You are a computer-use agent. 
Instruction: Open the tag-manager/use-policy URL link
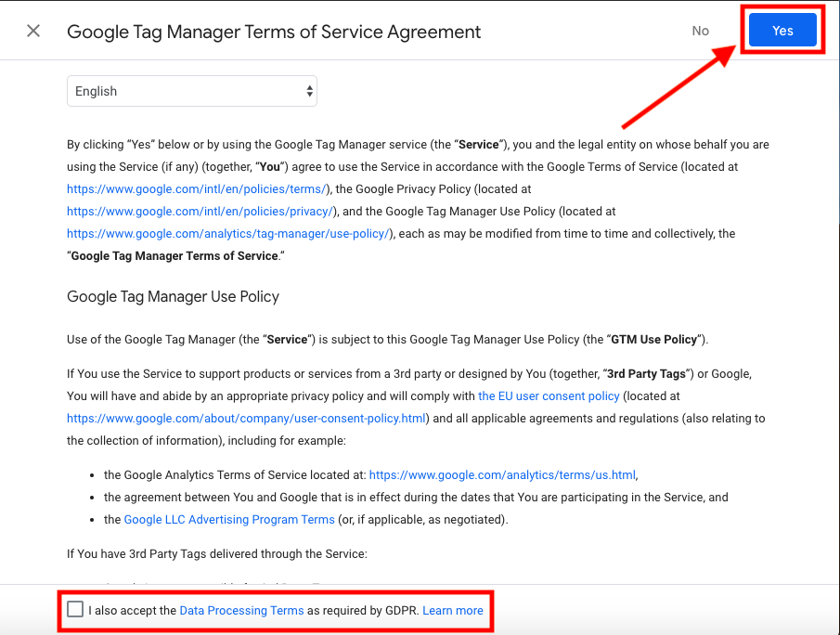[228, 234]
